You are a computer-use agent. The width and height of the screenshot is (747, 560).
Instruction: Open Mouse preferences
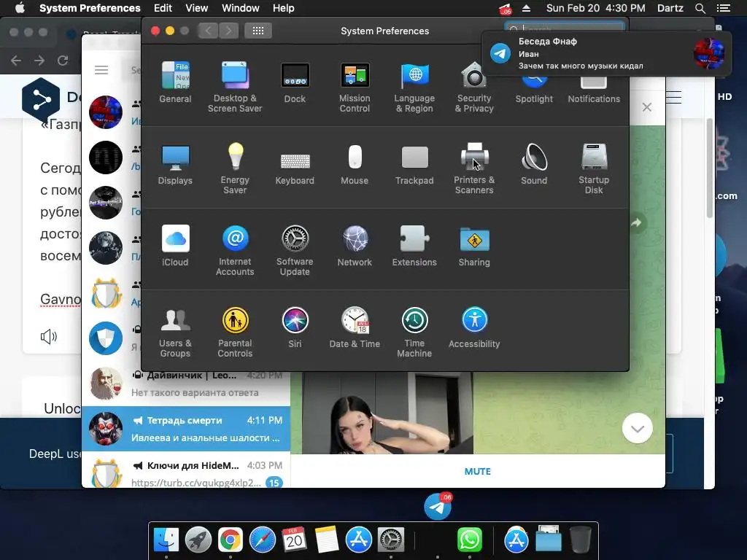[355, 164]
